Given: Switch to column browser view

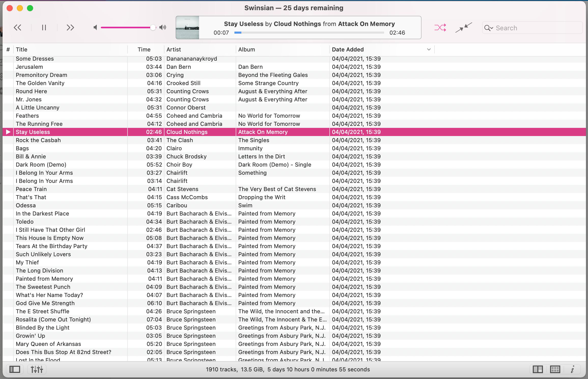Looking at the screenshot, I should (538, 369).
